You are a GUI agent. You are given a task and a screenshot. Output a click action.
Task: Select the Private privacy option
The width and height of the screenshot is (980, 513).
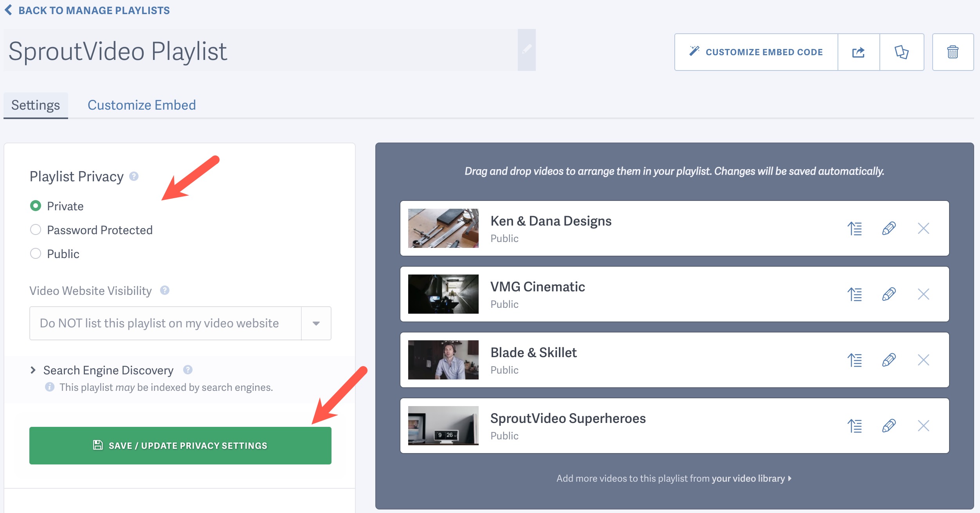(x=36, y=206)
